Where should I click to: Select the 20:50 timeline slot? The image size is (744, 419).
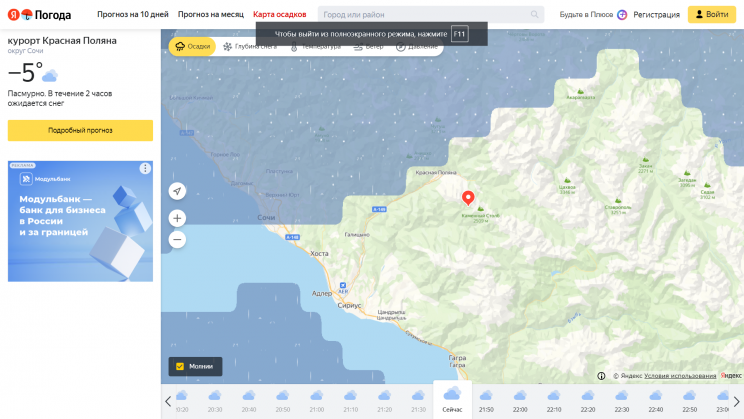[x=283, y=401]
